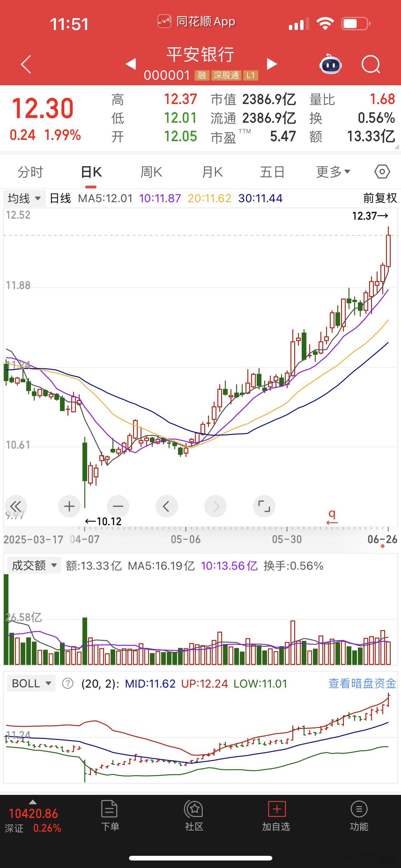
Task: Zoom in chart with plus button
Action: (x=69, y=506)
